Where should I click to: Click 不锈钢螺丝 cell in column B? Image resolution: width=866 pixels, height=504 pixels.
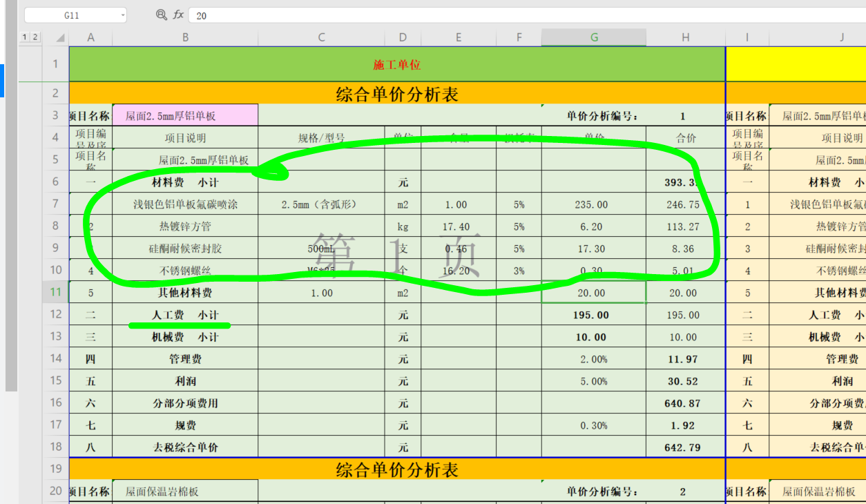coord(185,271)
